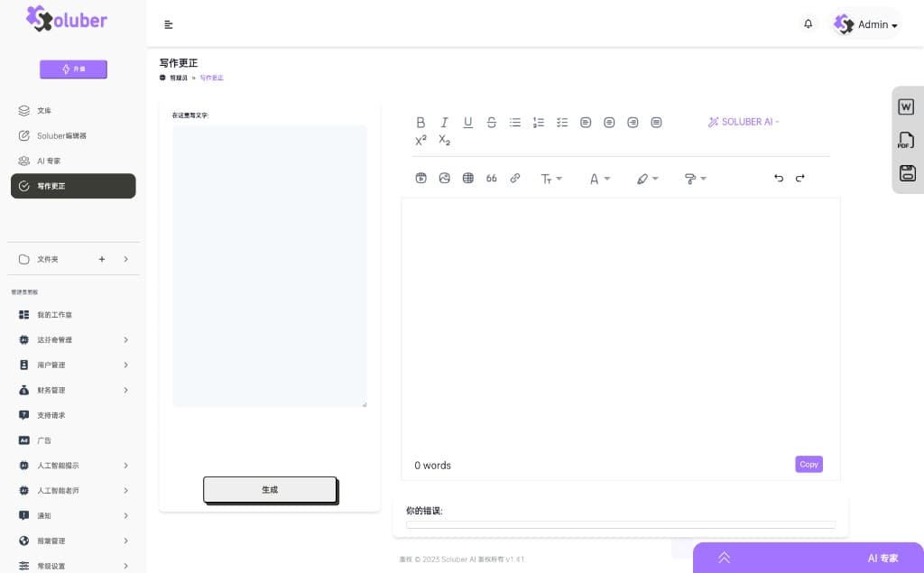The height and width of the screenshot is (573, 924).
Task: Insert a bulleted list
Action: coord(514,122)
